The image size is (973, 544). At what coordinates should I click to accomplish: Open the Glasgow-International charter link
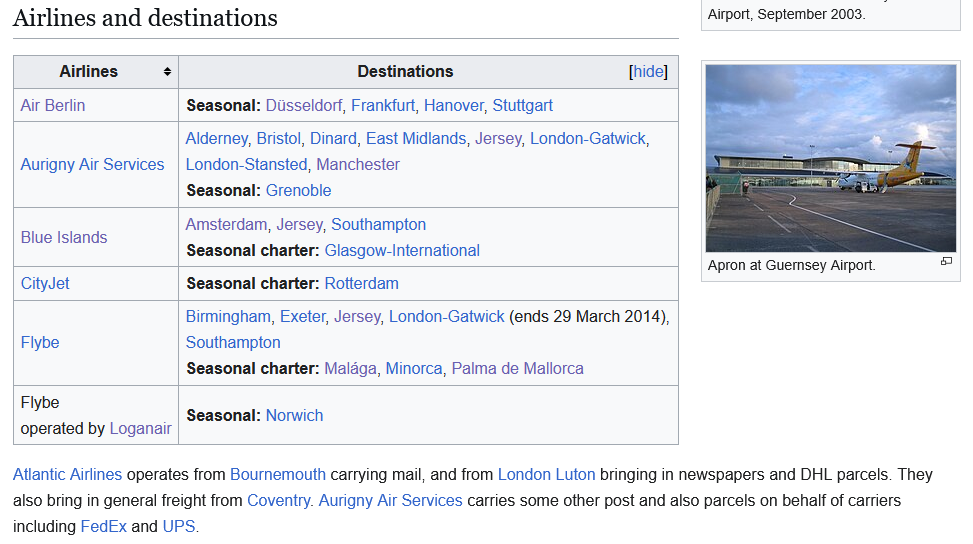click(x=402, y=250)
